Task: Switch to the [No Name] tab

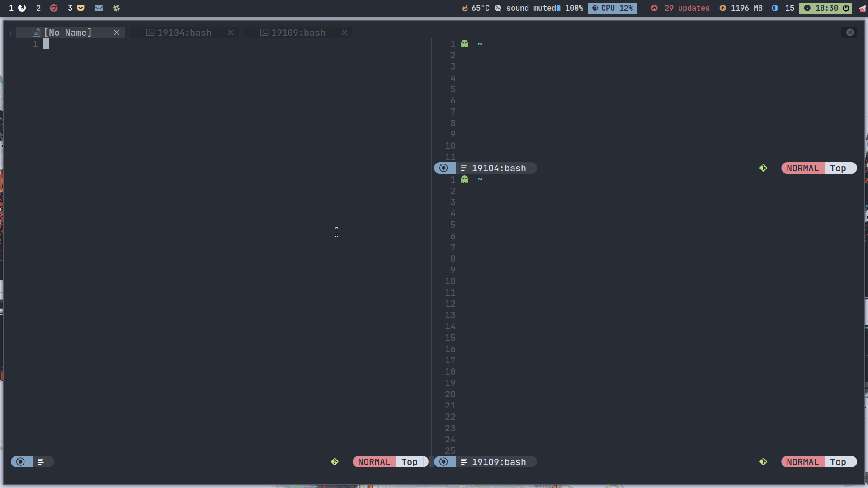Action: (69, 32)
